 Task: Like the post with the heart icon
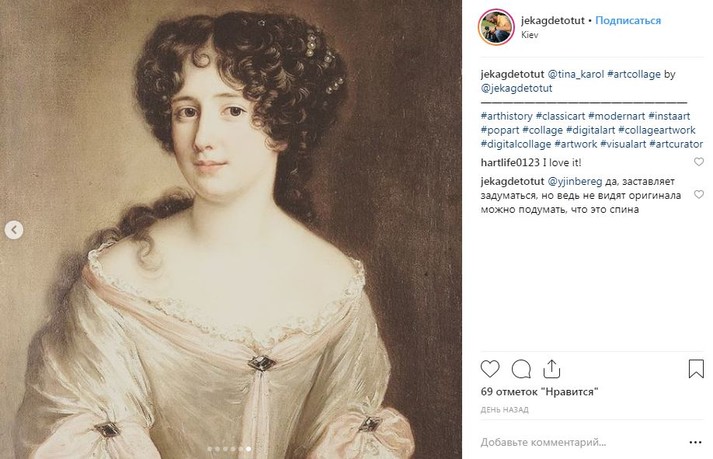490,369
